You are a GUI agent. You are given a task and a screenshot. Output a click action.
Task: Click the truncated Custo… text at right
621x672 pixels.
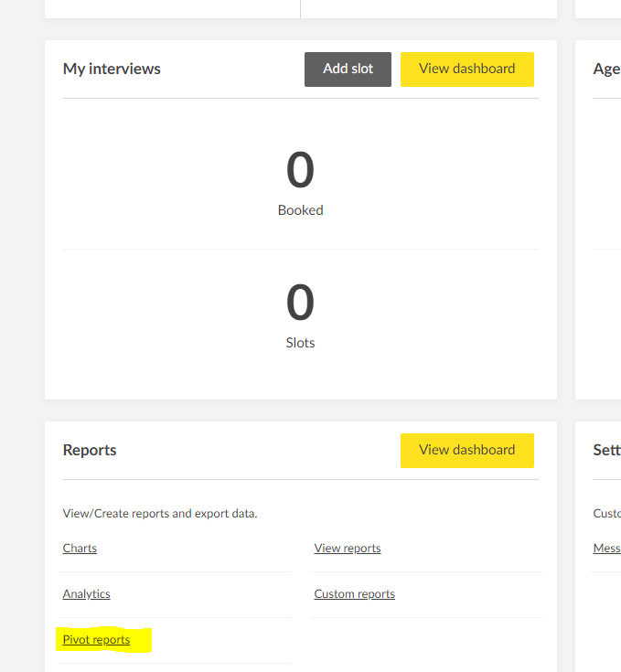click(x=607, y=514)
